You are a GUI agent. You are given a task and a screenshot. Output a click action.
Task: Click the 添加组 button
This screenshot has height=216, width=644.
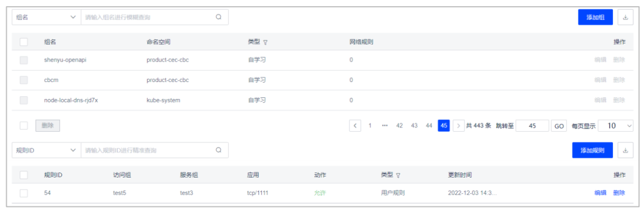pos(595,18)
